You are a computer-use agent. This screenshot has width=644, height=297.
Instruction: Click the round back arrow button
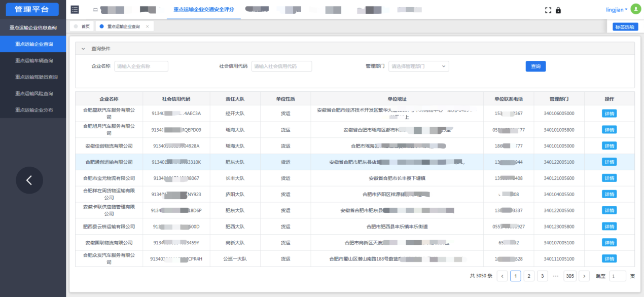coord(29,180)
